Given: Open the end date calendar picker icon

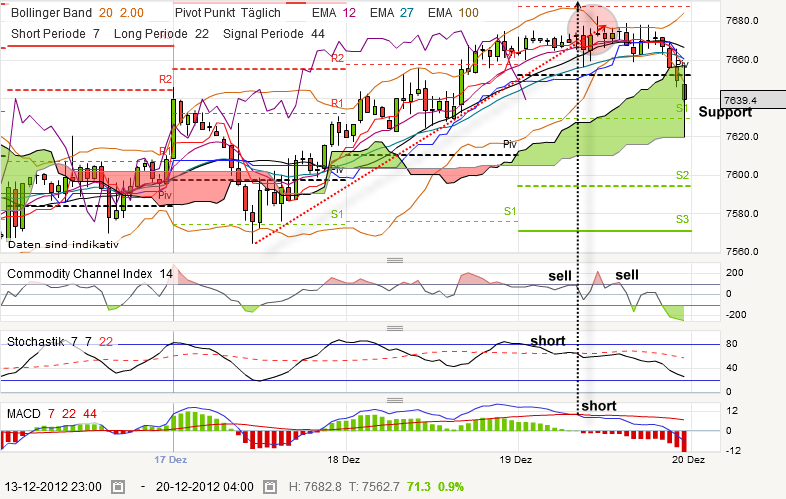Looking at the screenshot, I should click(269, 486).
